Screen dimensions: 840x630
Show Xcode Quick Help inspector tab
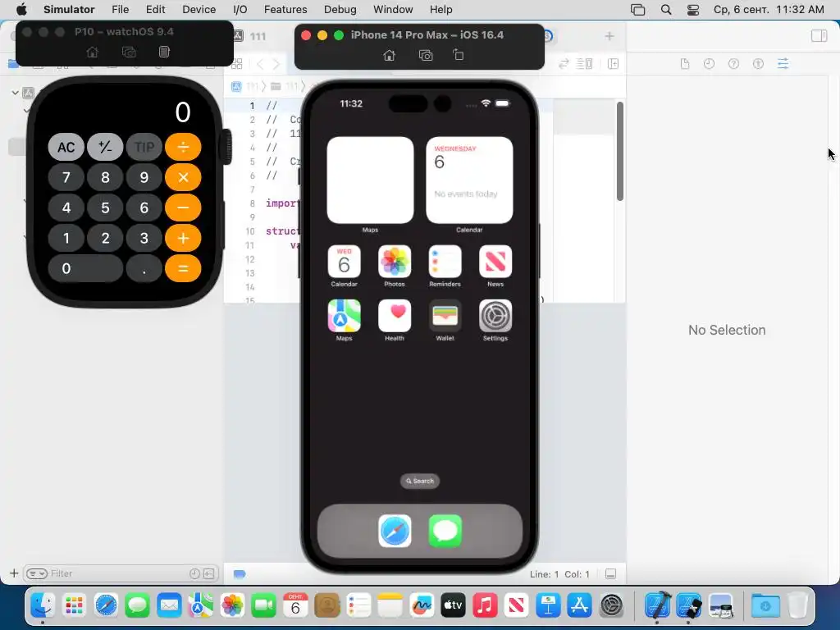[733, 64]
